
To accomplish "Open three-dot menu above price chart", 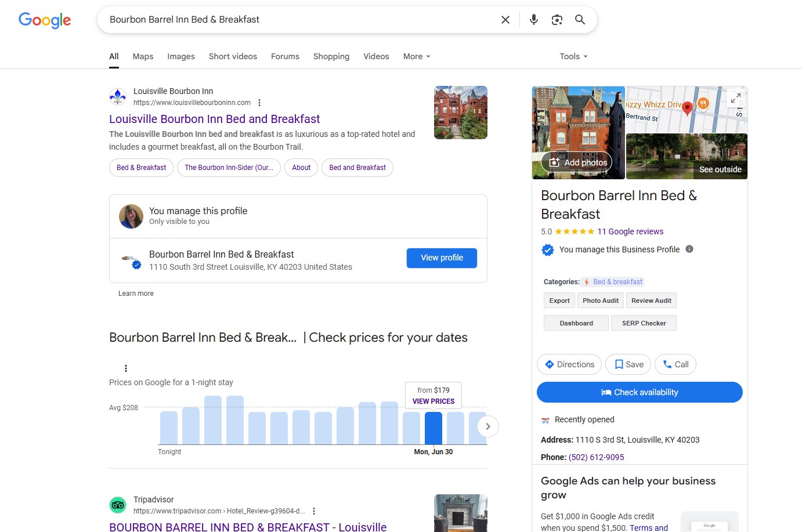I will tap(126, 368).
